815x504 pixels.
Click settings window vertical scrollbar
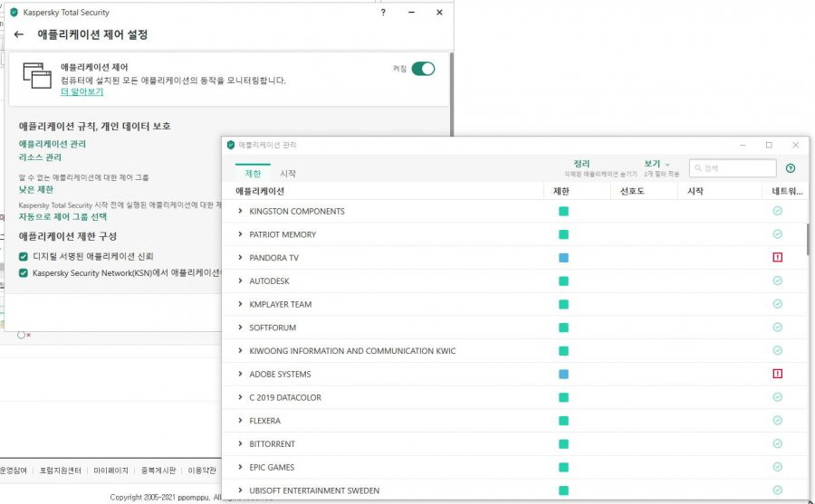coord(451,93)
